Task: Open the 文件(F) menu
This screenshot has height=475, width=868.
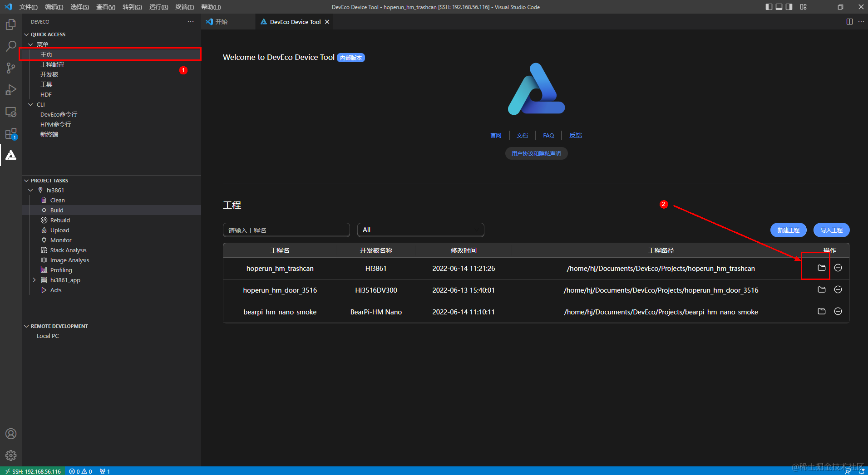Action: pos(29,7)
